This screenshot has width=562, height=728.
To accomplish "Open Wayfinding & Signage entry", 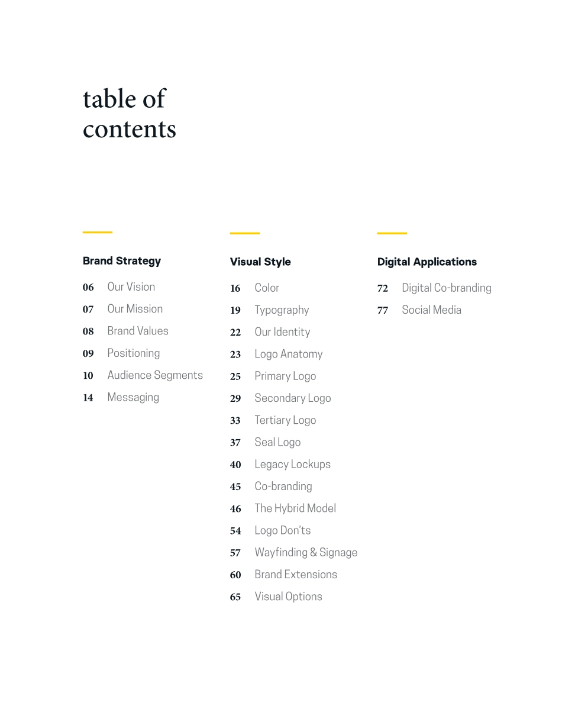I will (x=305, y=553).
